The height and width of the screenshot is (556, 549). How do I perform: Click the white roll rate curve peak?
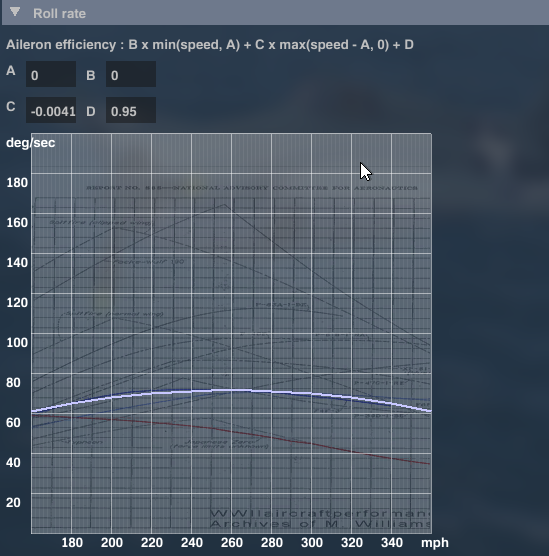(x=231, y=390)
